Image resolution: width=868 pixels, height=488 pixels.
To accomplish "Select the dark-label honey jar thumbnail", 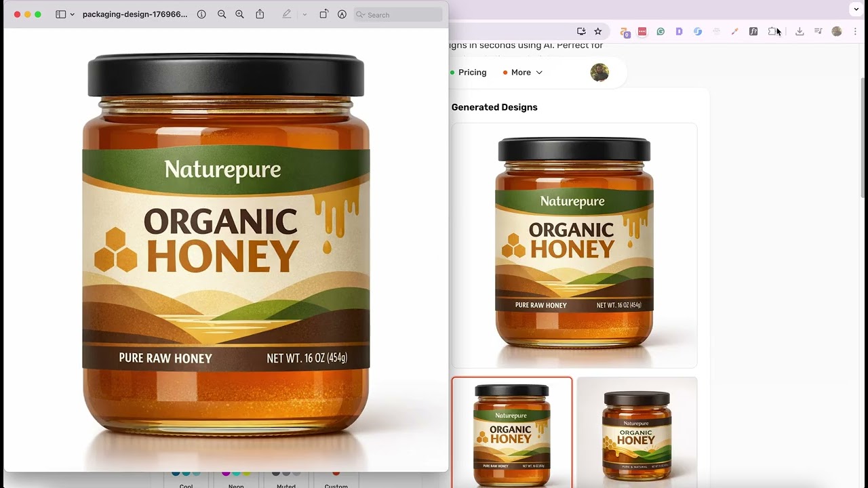I will [x=637, y=432].
